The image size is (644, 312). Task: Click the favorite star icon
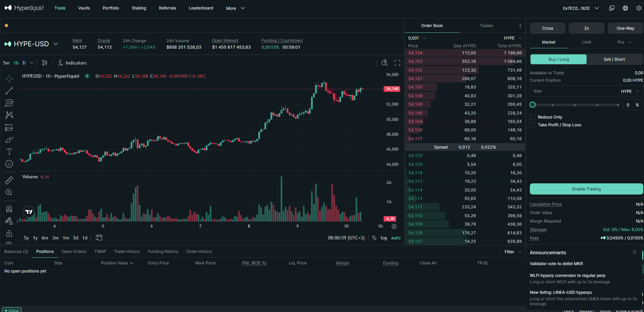pos(6,25)
